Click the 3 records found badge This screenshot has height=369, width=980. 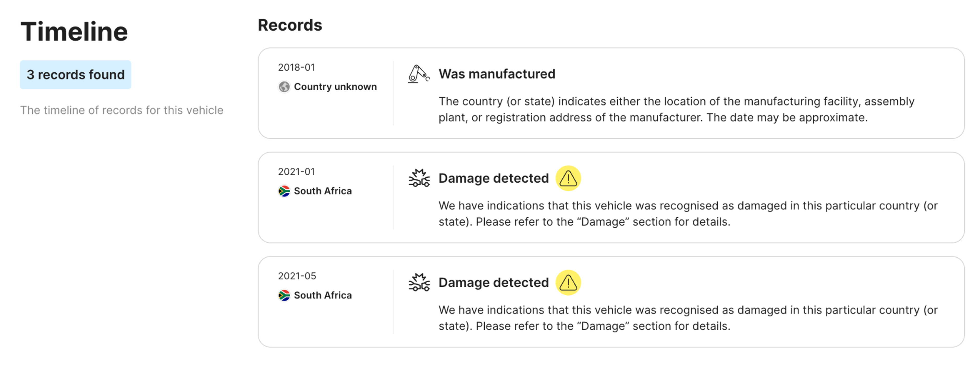[x=75, y=74]
